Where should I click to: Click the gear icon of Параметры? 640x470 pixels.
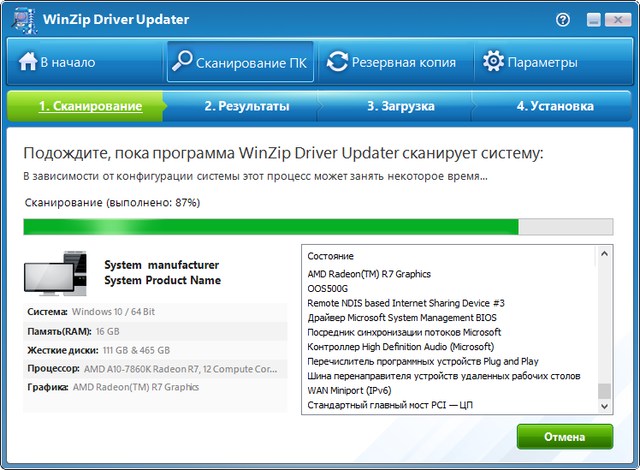coord(493,61)
